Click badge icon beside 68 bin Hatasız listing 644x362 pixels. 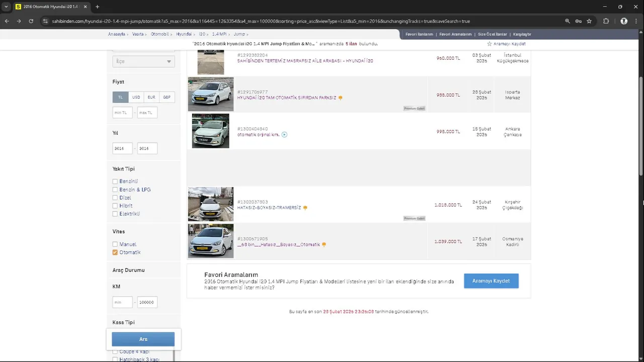point(324,245)
